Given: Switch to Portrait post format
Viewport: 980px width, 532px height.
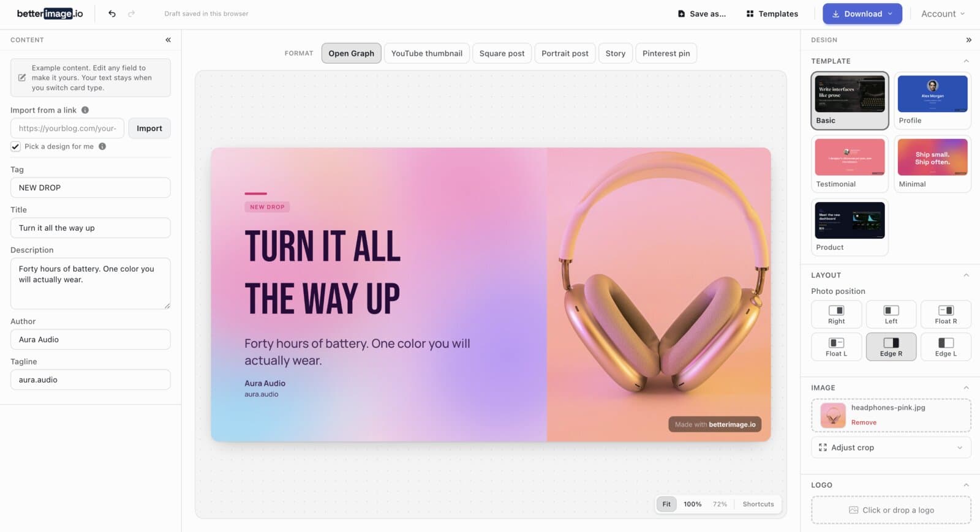Looking at the screenshot, I should (565, 53).
